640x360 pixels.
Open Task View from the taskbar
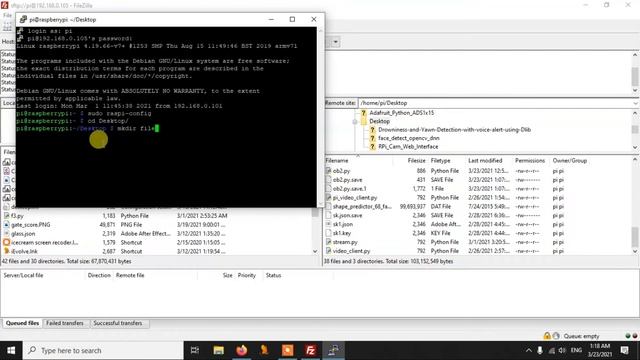195,350
